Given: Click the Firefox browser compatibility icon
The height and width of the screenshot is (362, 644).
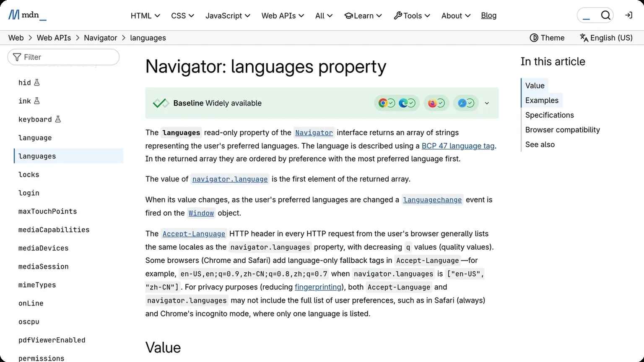Looking at the screenshot, I should [434, 103].
